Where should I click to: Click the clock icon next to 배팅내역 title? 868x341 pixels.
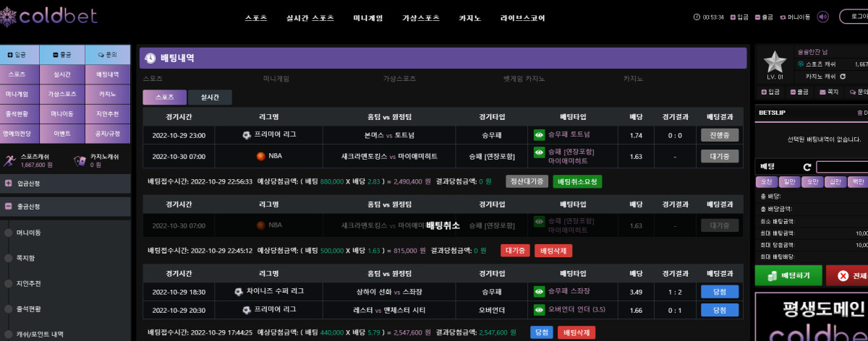[x=150, y=58]
